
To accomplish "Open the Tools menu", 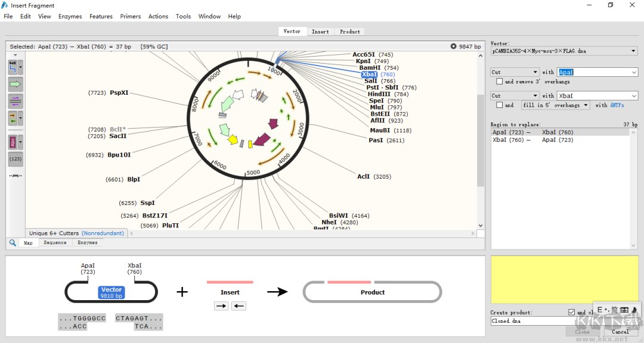I will [x=183, y=17].
